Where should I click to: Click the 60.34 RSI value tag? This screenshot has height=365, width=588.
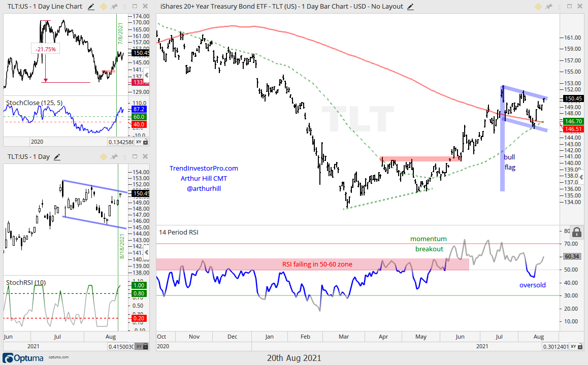[572, 256]
